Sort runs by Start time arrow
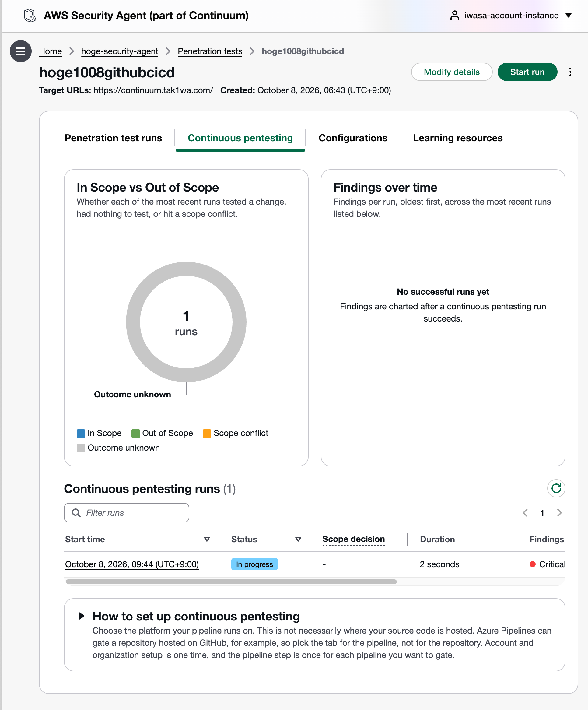 pos(207,539)
